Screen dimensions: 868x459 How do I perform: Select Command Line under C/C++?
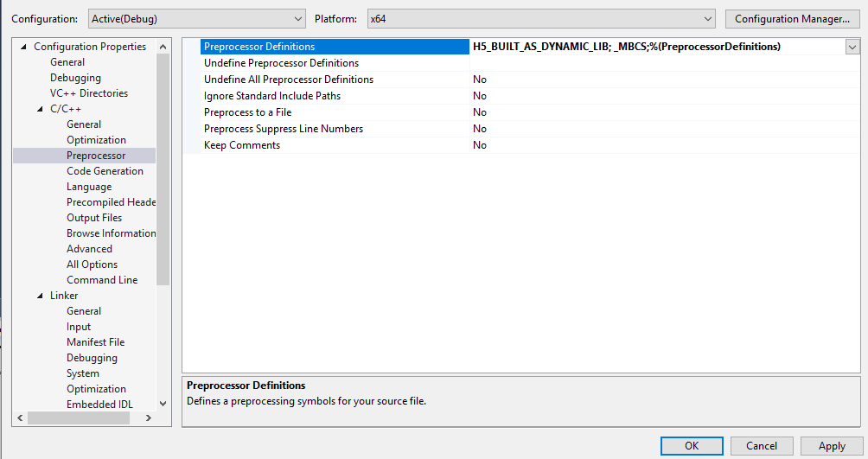pyautogui.click(x=102, y=279)
